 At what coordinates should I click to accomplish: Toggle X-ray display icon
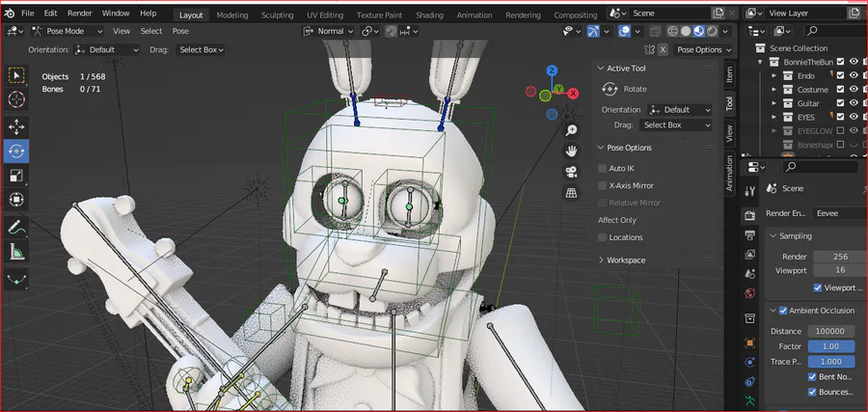click(655, 32)
